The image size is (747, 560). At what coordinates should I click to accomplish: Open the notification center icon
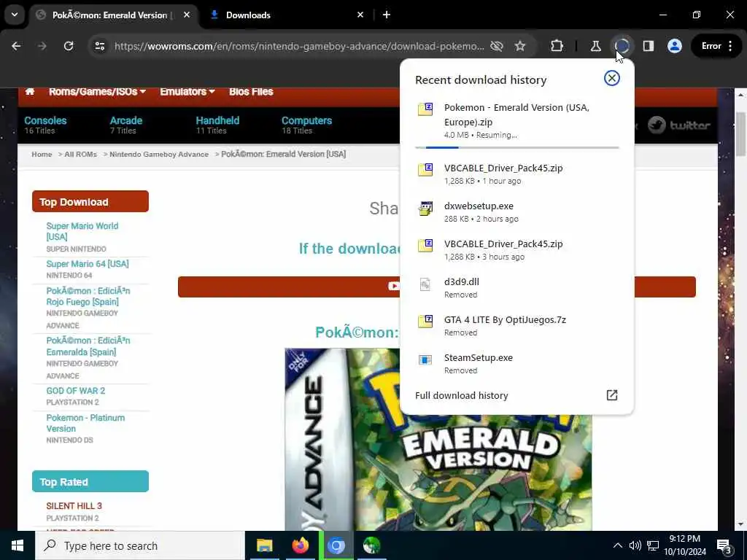724,546
